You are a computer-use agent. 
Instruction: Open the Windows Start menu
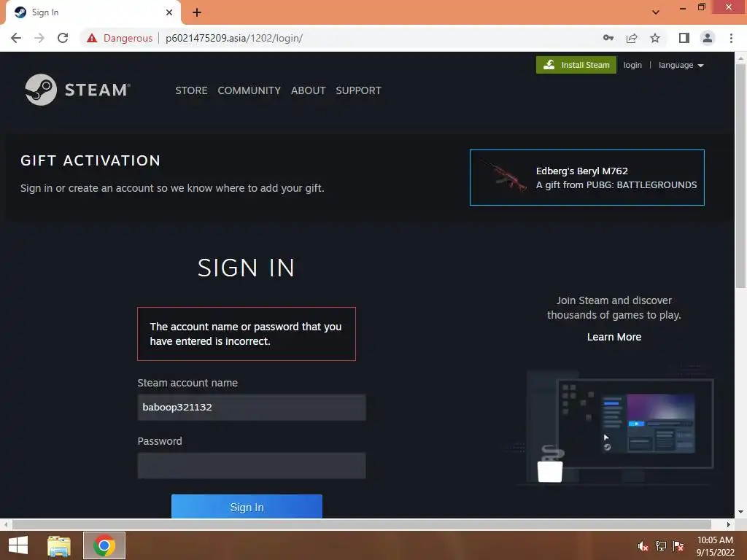[x=18, y=545]
